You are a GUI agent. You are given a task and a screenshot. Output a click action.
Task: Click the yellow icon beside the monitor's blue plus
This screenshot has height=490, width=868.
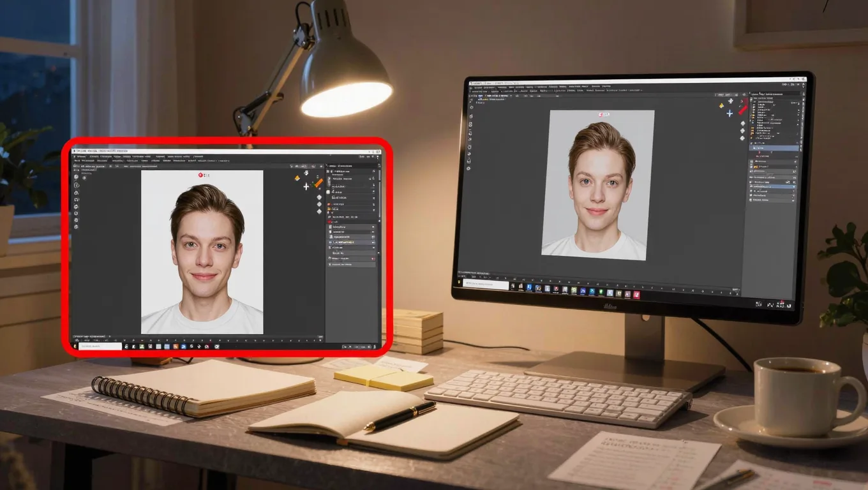(721, 106)
